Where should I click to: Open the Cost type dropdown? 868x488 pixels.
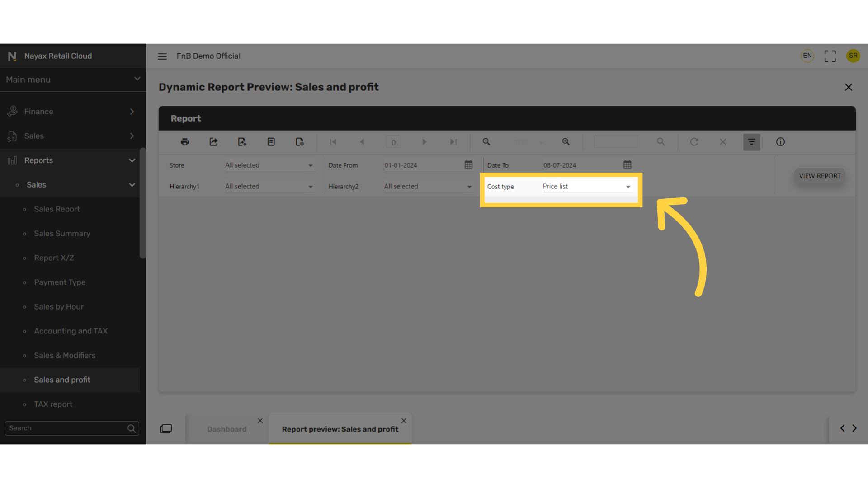point(587,187)
